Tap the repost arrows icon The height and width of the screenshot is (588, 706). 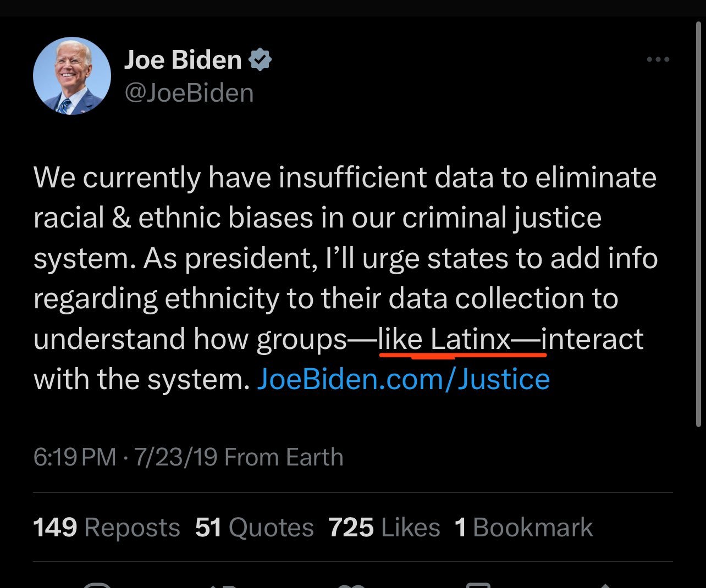tap(224, 585)
